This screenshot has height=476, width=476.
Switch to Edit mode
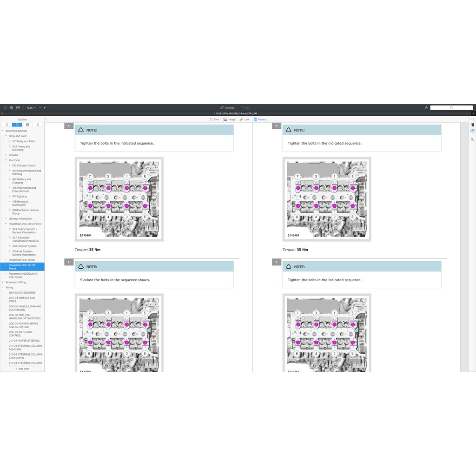245,107
